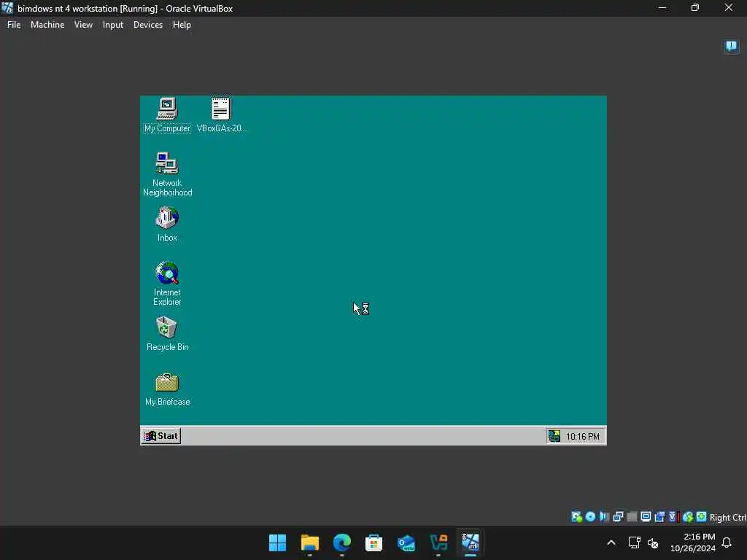
Task: Launch Microsoft Edge from the taskbar
Action: (341, 542)
